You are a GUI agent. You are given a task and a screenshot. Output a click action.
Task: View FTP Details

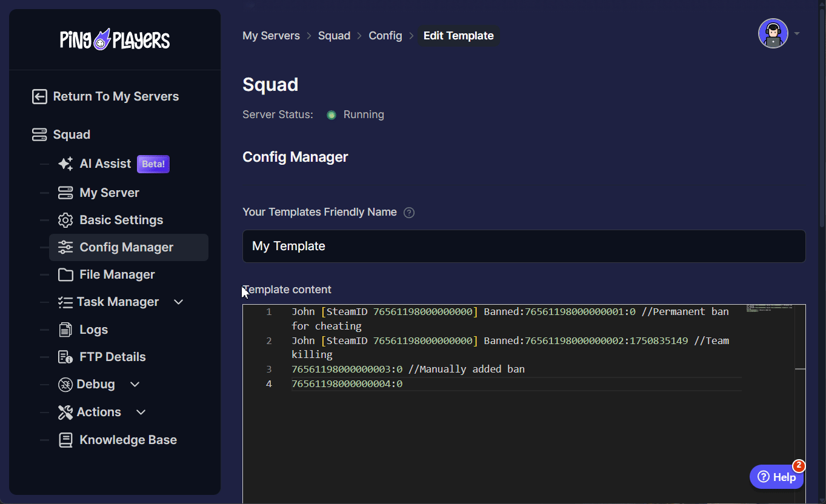113,357
